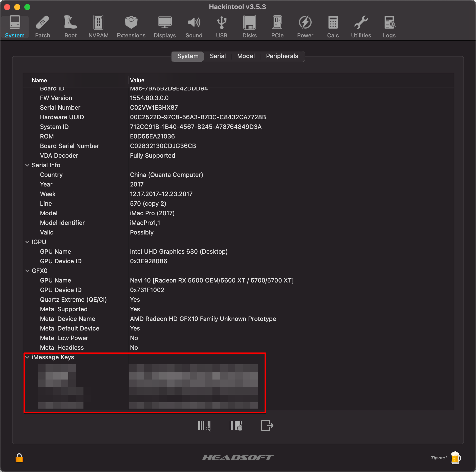Image resolution: width=476 pixels, height=472 pixels.
Task: Click the export icon below the table
Action: 267,426
